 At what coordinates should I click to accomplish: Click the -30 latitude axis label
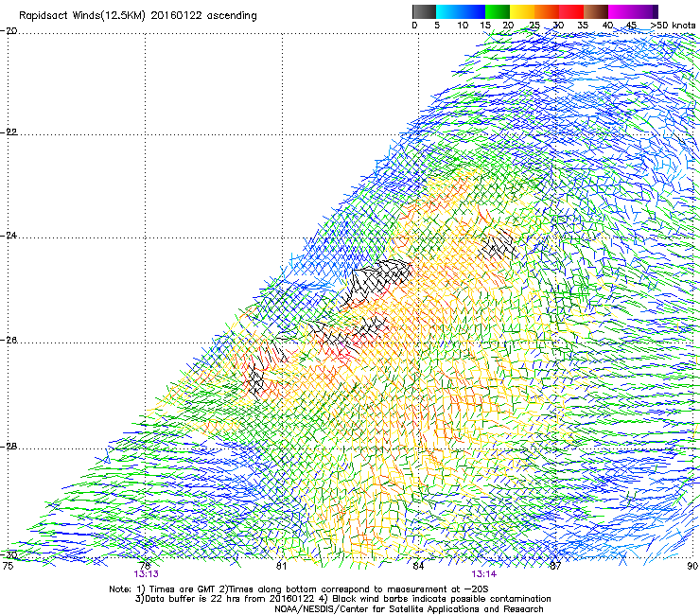pyautogui.click(x=9, y=555)
